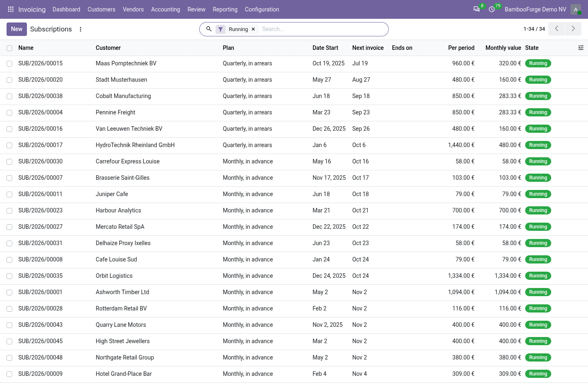Check the Juniper Cafe row checkbox
Screen dimensions: 588x384
[x=9, y=194]
